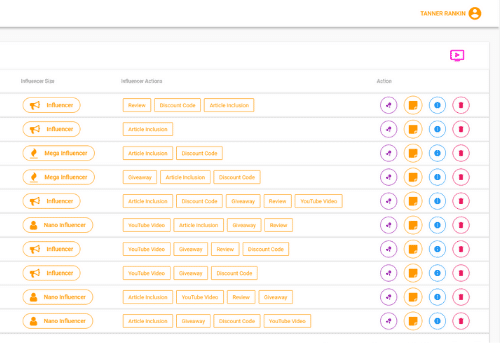Image resolution: width=500 pixels, height=361 pixels.
Task: Delete the Mega Influencer row containing Giveaway
Action: coord(461,177)
